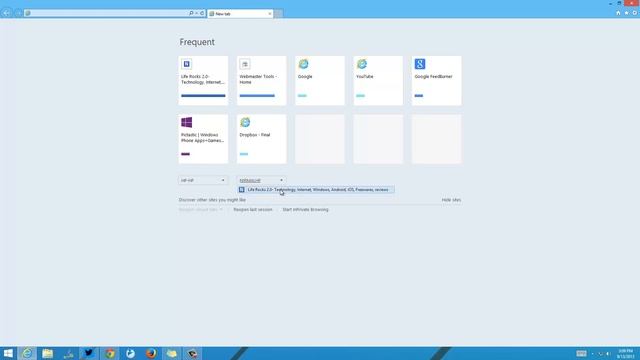Click the Webmaster Tools tile favicon

[x=245, y=64]
